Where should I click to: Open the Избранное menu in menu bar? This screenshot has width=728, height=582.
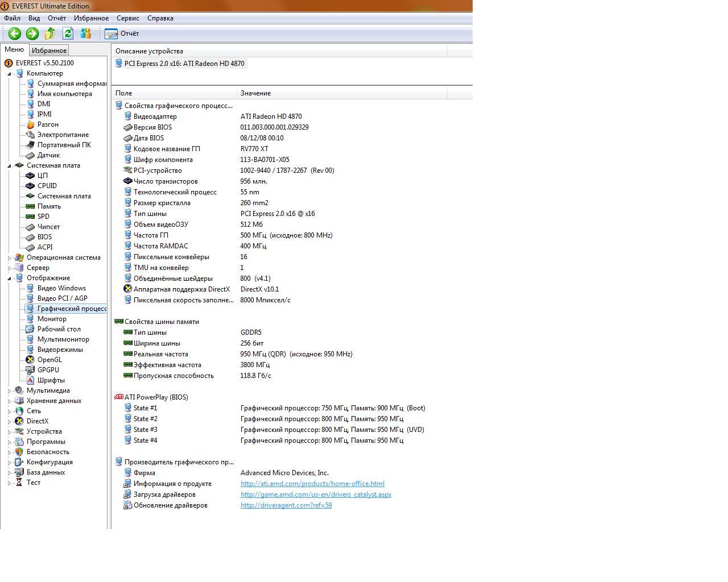91,18
